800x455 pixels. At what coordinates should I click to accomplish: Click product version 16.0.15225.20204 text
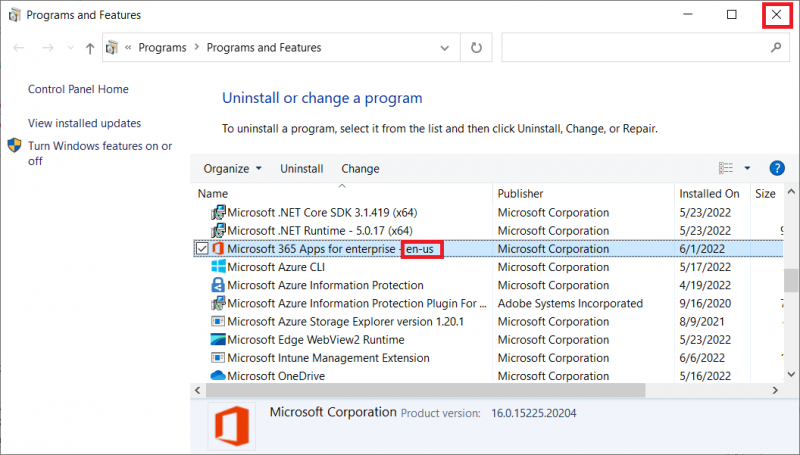(534, 413)
